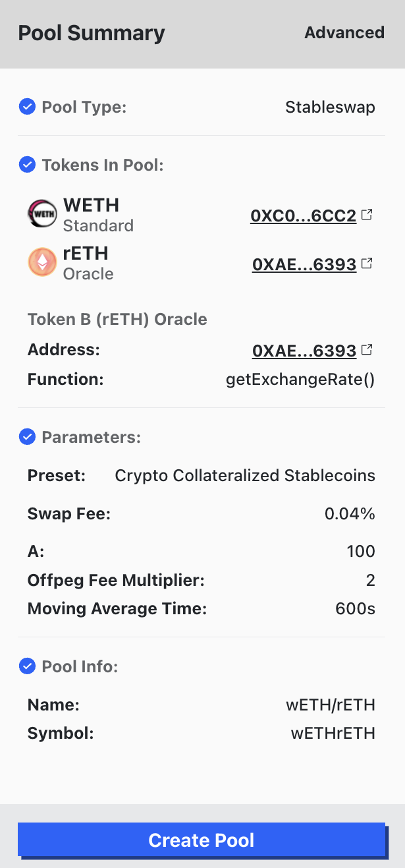Open WETH contract via external link icon
This screenshot has width=405, height=868.
point(367,214)
